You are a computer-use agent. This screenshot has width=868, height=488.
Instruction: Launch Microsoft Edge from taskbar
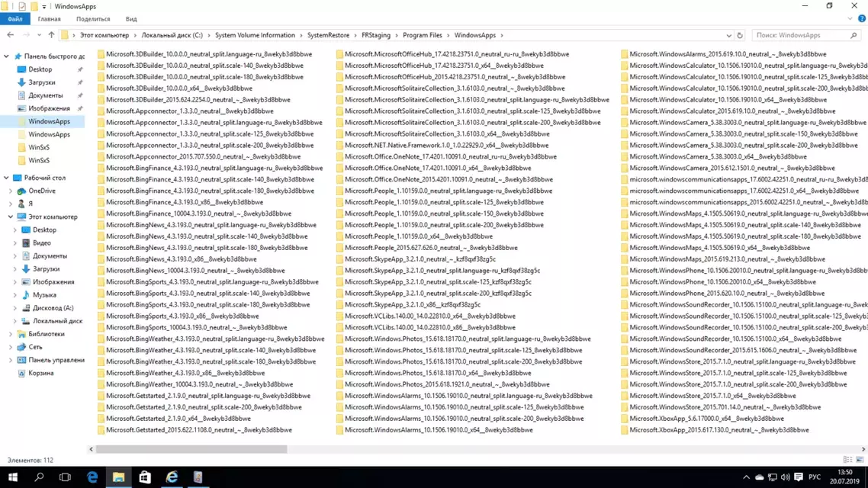(x=92, y=477)
